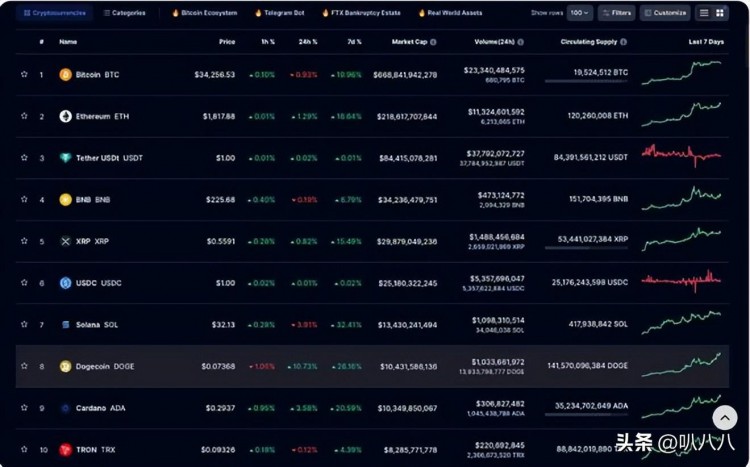Click the TRON coin logo
750x467 pixels.
point(66,449)
